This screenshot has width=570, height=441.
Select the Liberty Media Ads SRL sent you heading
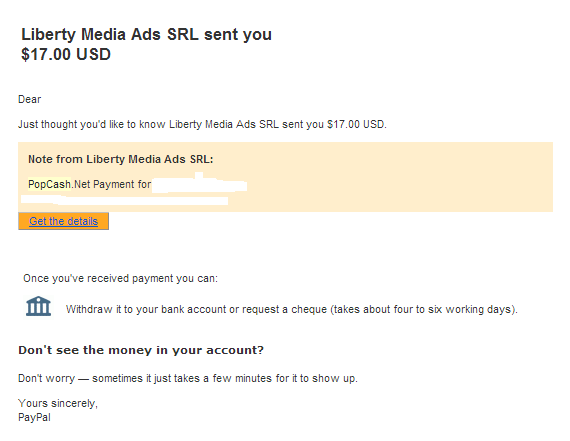point(146,35)
